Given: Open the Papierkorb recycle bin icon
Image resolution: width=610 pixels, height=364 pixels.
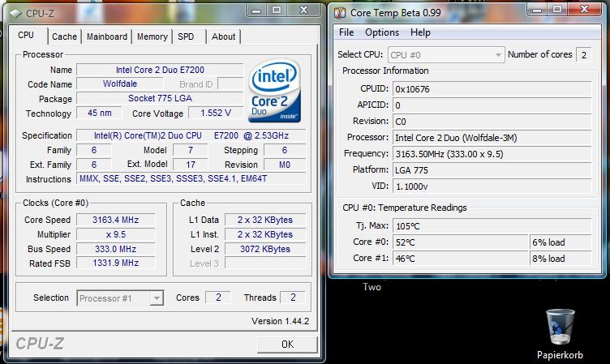Looking at the screenshot, I should click(561, 327).
